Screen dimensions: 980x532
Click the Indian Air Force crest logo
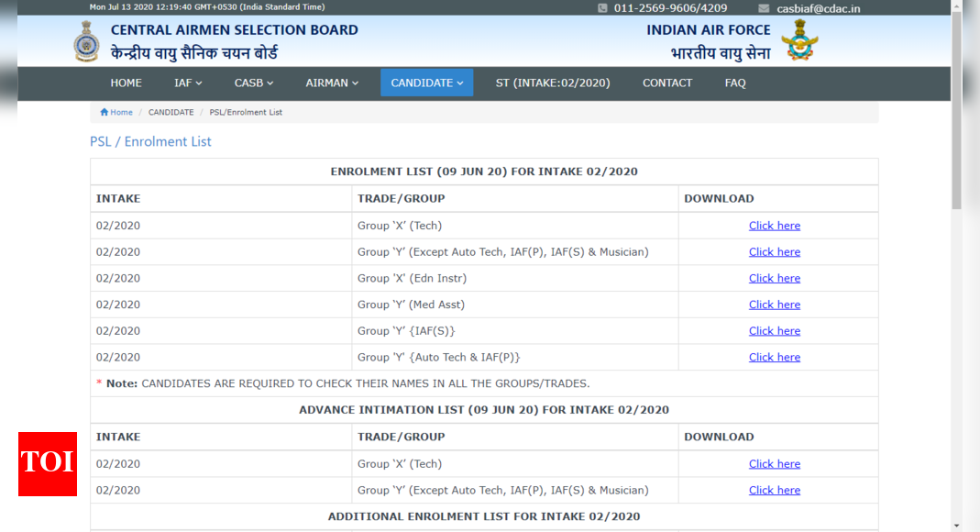[x=799, y=41]
